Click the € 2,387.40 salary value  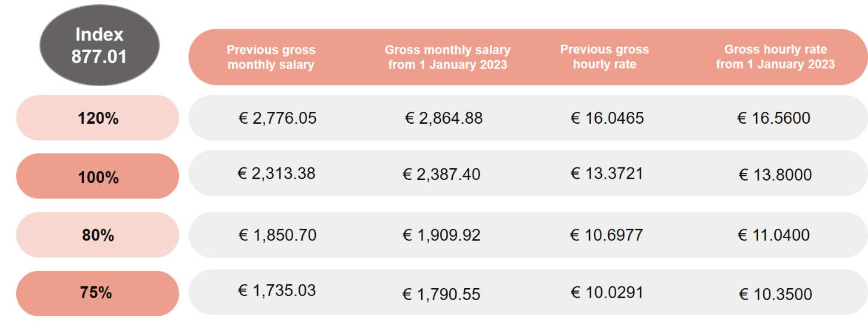click(441, 175)
